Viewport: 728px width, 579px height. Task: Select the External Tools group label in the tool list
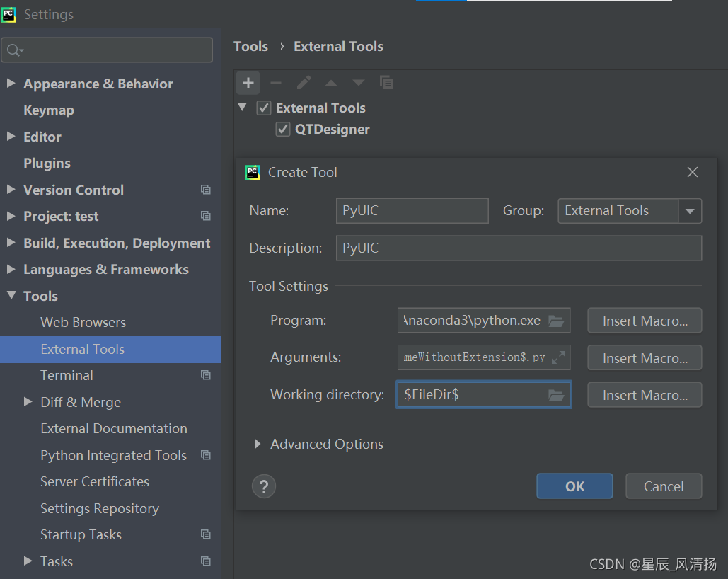[x=320, y=108]
